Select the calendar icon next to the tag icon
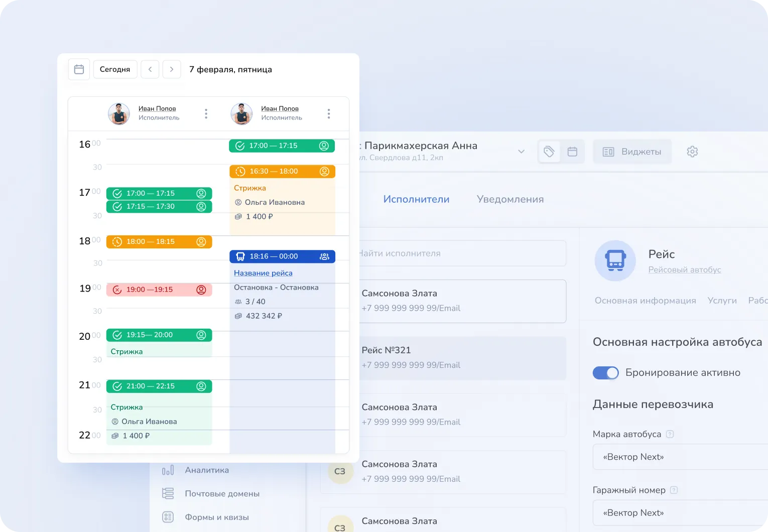 coord(572,151)
